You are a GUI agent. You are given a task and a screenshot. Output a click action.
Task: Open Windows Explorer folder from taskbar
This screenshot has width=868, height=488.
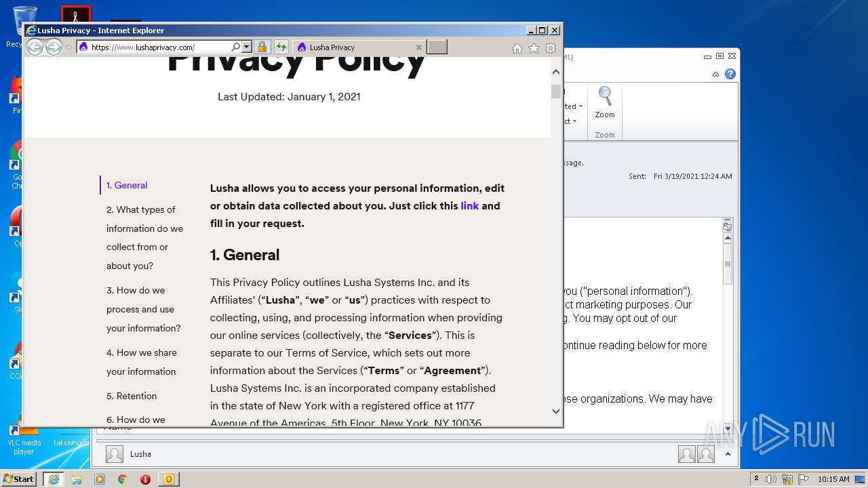(77, 479)
